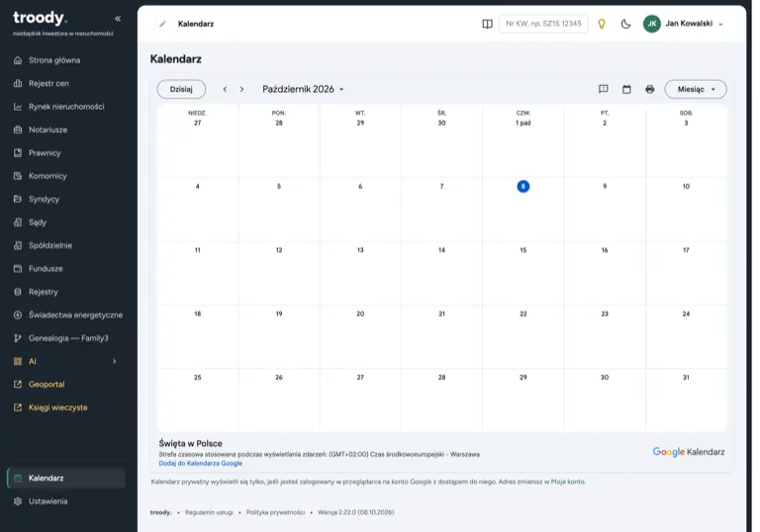
Task: Toggle dark mode moon icon
Action: pos(625,24)
